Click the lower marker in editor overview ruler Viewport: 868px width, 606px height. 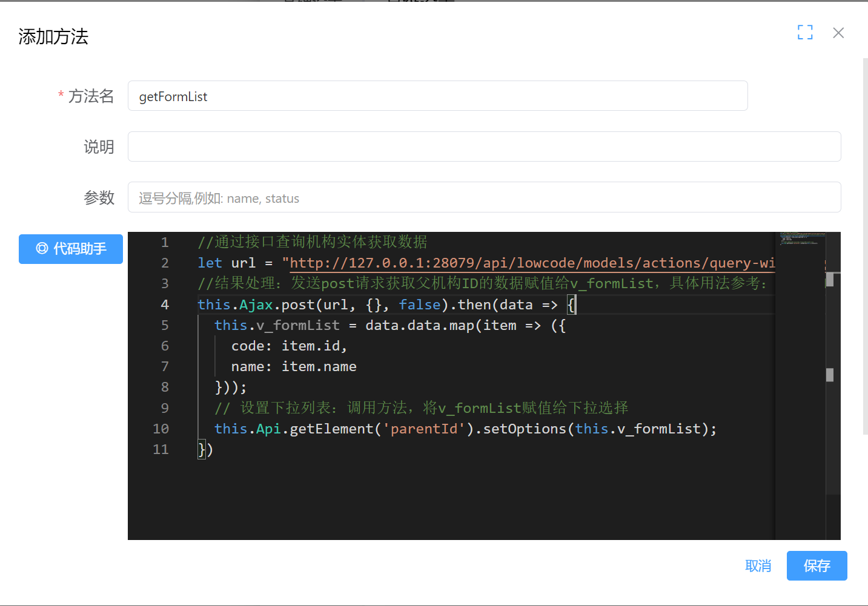click(830, 375)
